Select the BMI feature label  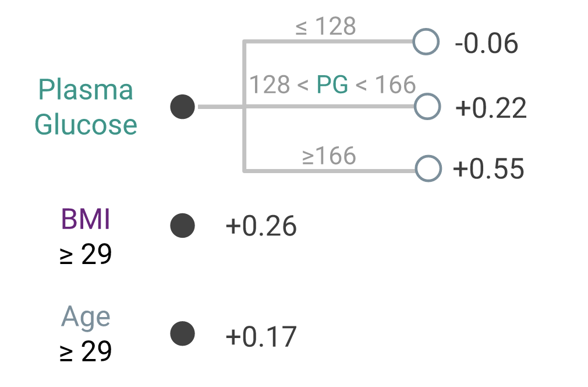(86, 220)
